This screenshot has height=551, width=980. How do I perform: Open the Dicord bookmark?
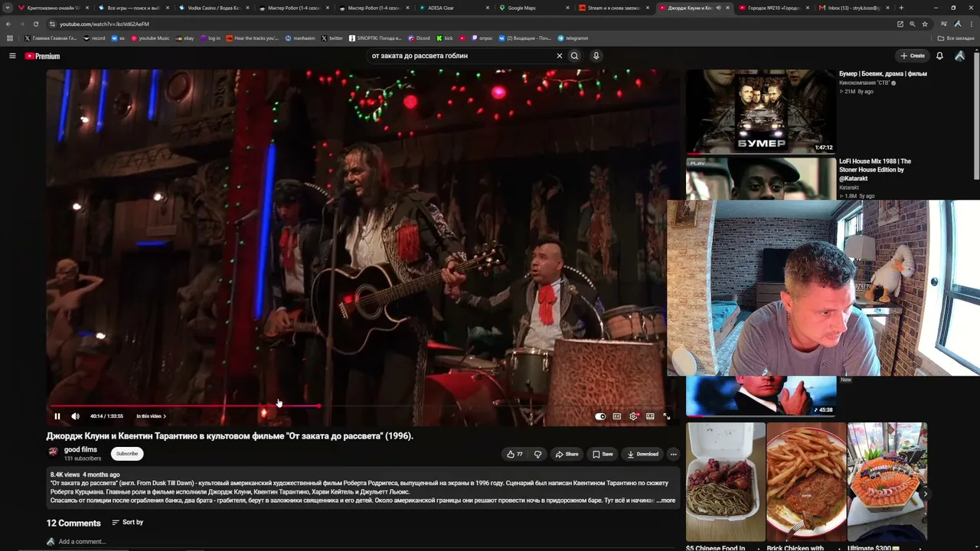coord(419,38)
